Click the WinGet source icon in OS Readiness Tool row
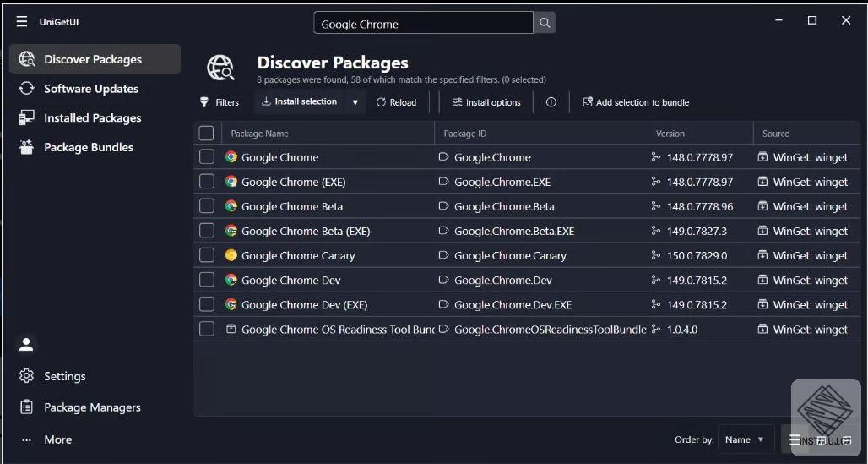 click(762, 329)
